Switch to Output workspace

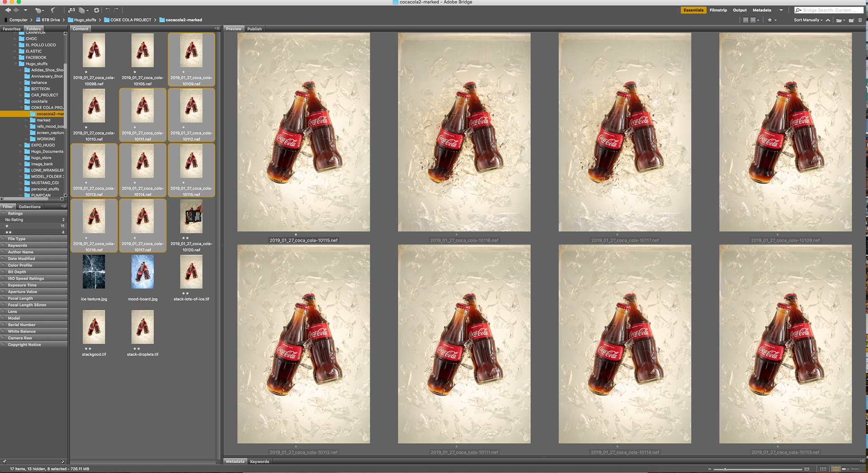pyautogui.click(x=740, y=10)
